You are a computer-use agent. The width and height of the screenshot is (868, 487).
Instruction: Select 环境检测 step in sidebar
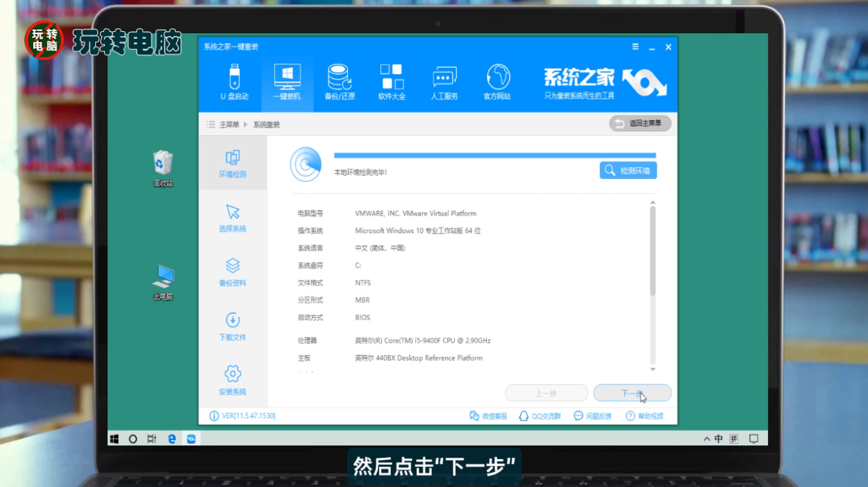tap(233, 163)
